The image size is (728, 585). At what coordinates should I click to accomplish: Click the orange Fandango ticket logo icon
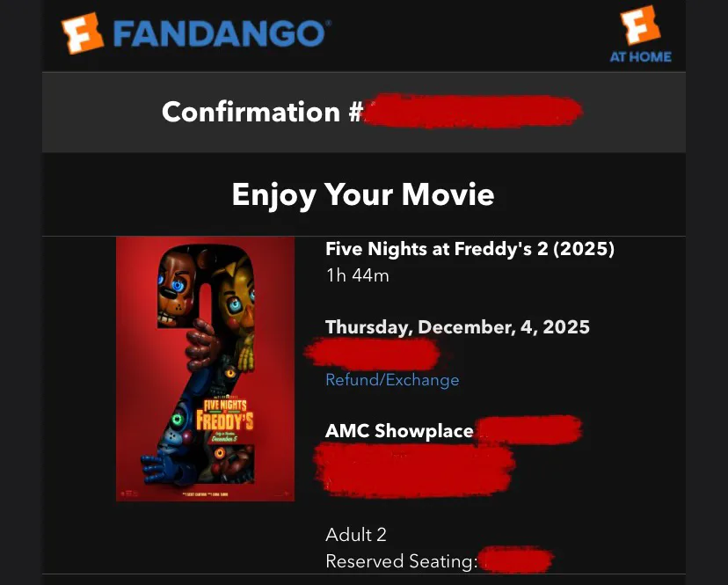(x=82, y=33)
